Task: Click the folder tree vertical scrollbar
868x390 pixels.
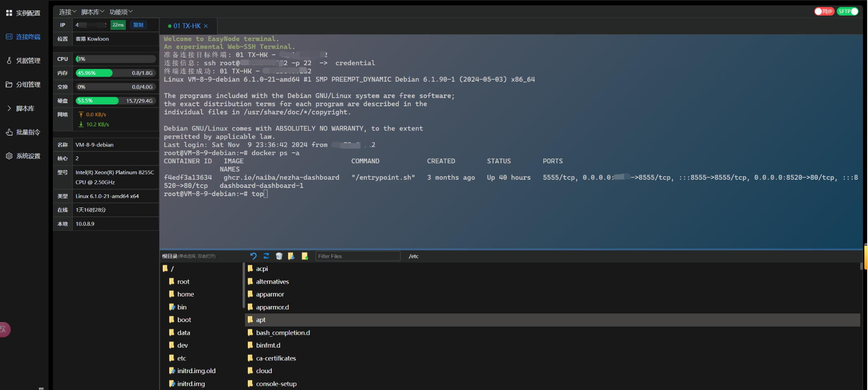Action: 243,286
